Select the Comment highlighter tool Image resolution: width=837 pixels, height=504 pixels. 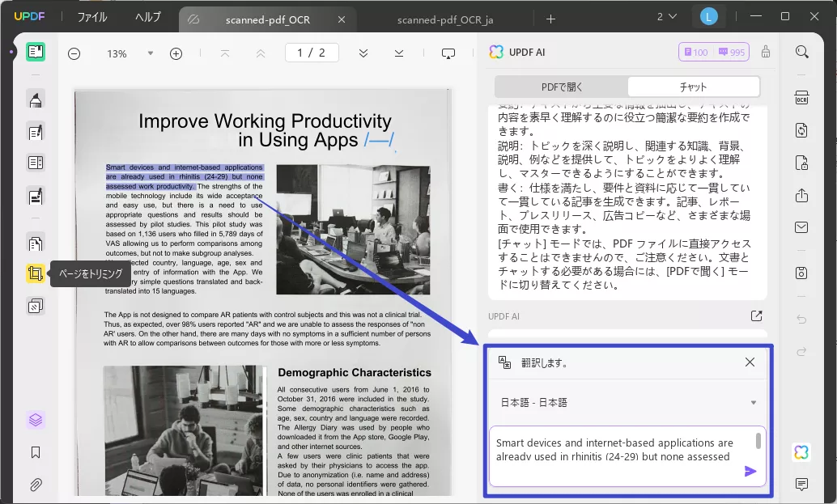(36, 100)
